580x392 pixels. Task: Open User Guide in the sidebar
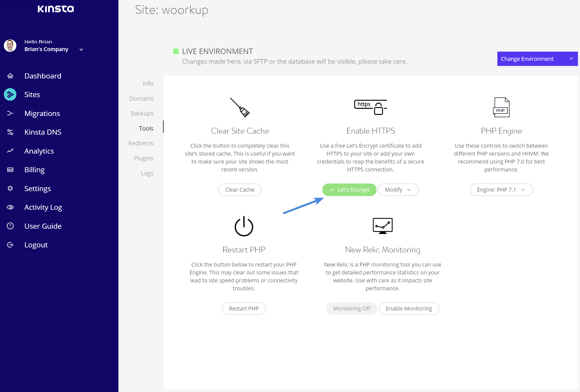43,226
